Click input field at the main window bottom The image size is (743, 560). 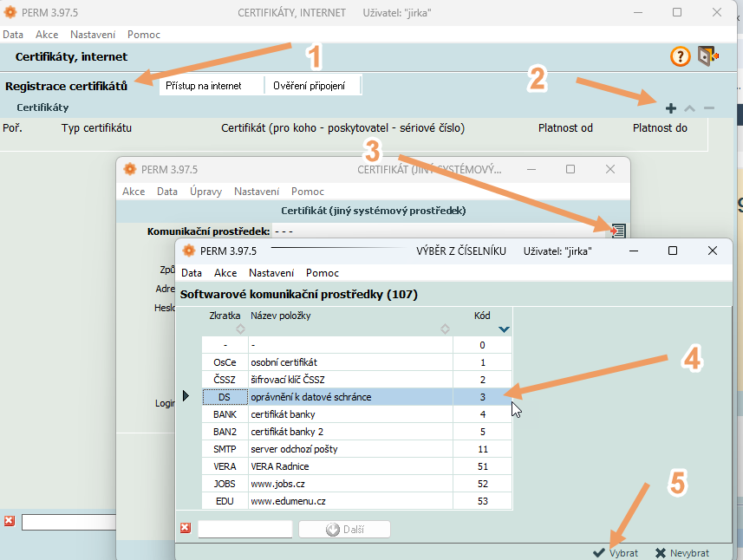[x=68, y=522]
